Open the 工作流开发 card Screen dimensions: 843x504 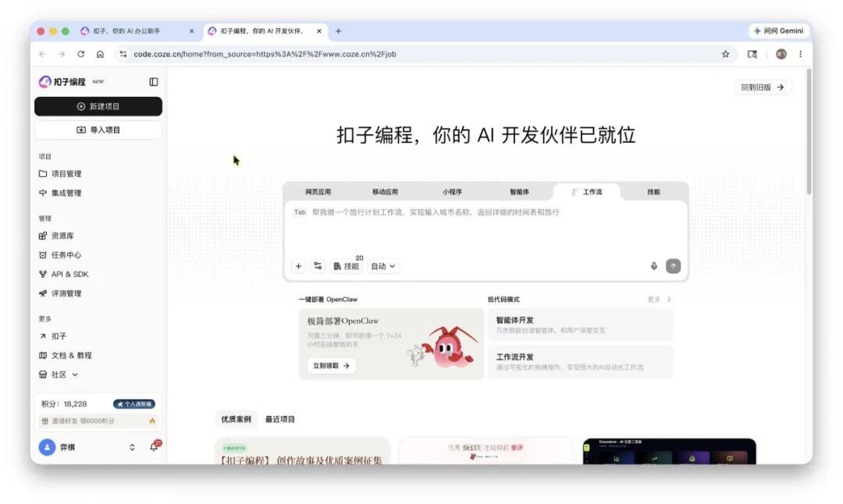pos(580,361)
